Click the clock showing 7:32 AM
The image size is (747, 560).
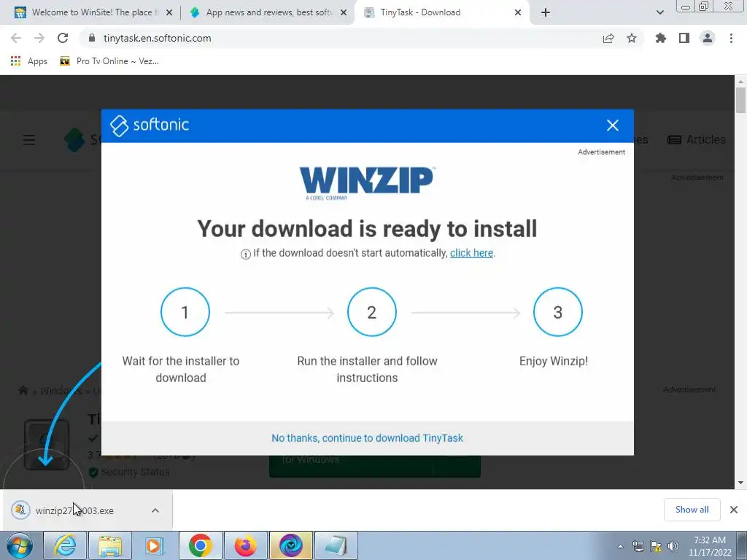pos(710,546)
